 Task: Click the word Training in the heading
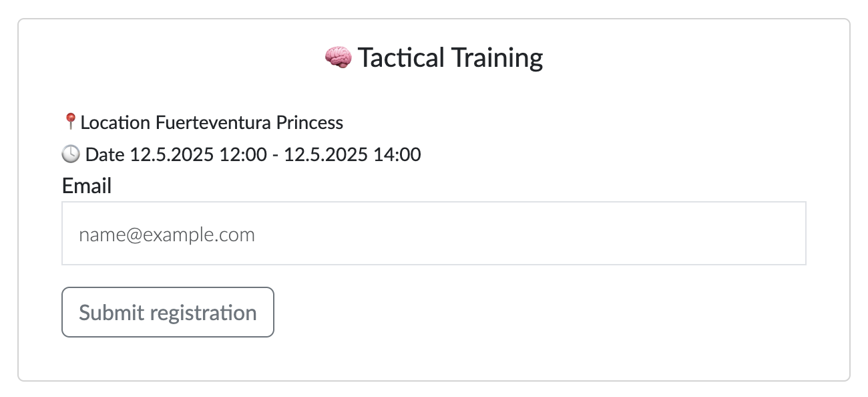(x=497, y=58)
